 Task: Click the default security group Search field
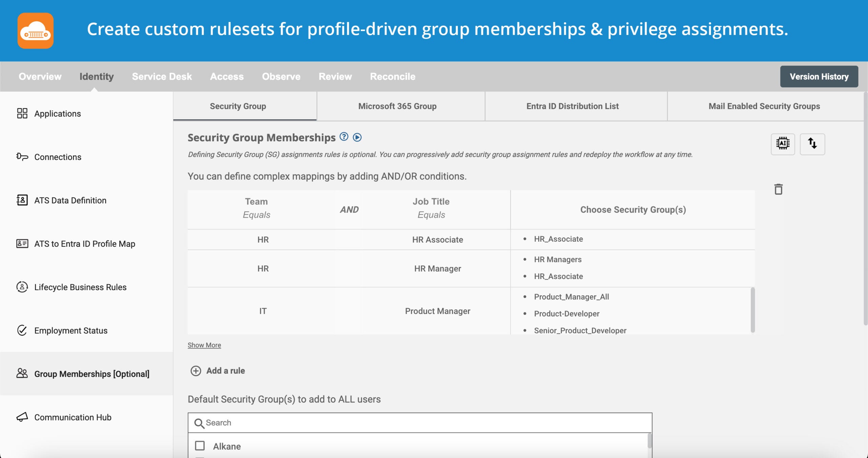point(420,423)
